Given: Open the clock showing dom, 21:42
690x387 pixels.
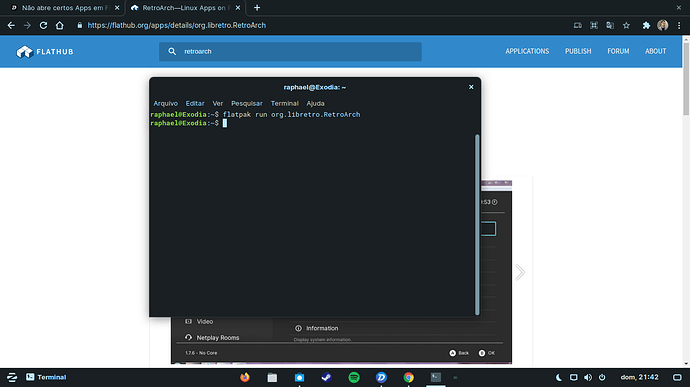Looking at the screenshot, I should point(639,377).
